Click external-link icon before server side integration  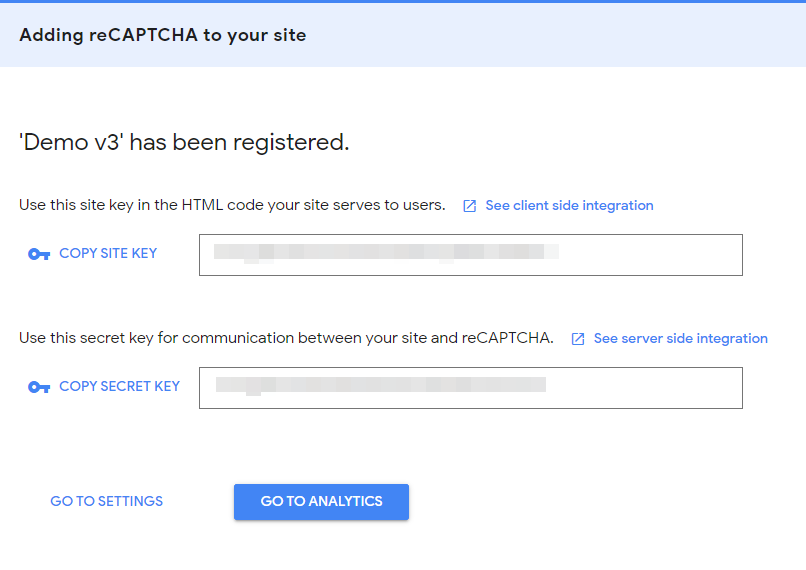tap(578, 339)
